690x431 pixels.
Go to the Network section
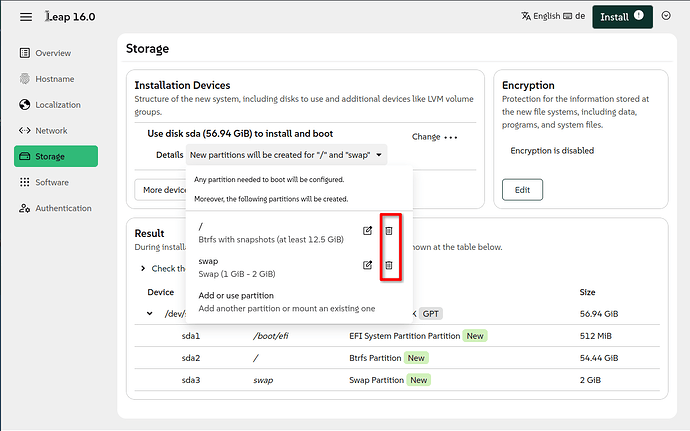tap(51, 131)
